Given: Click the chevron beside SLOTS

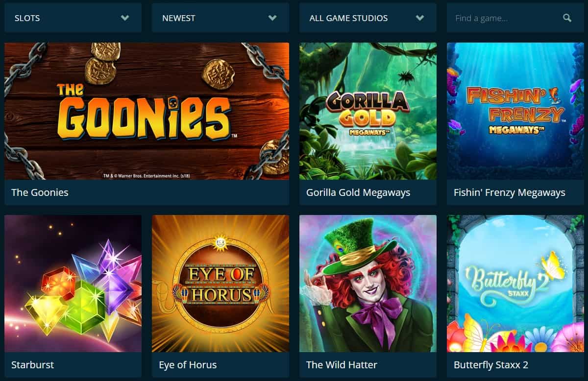Looking at the screenshot, I should coord(125,18).
